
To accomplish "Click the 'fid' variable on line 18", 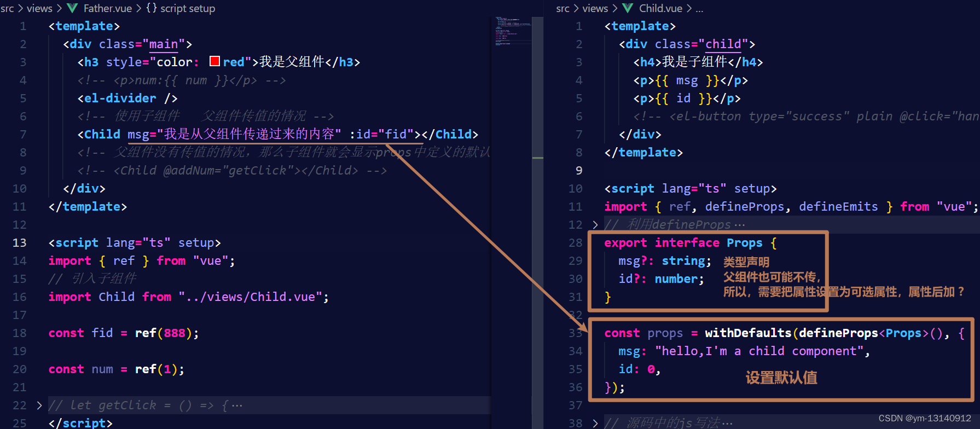I will point(102,333).
